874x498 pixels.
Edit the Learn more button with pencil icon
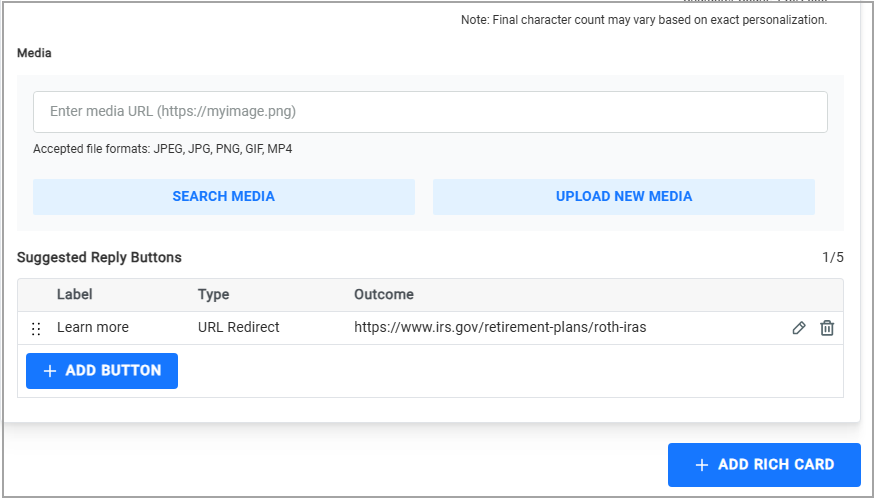(x=799, y=328)
